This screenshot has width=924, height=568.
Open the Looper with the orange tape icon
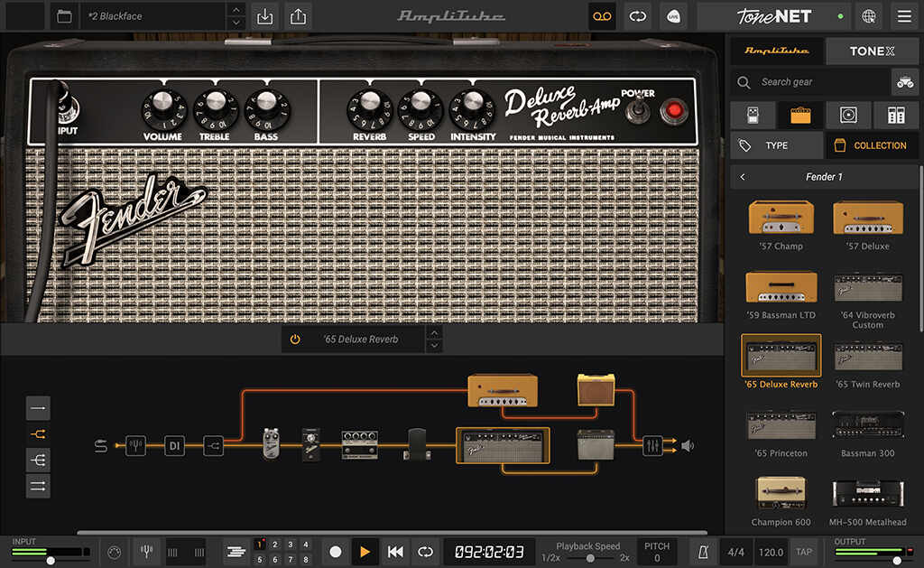(x=602, y=16)
